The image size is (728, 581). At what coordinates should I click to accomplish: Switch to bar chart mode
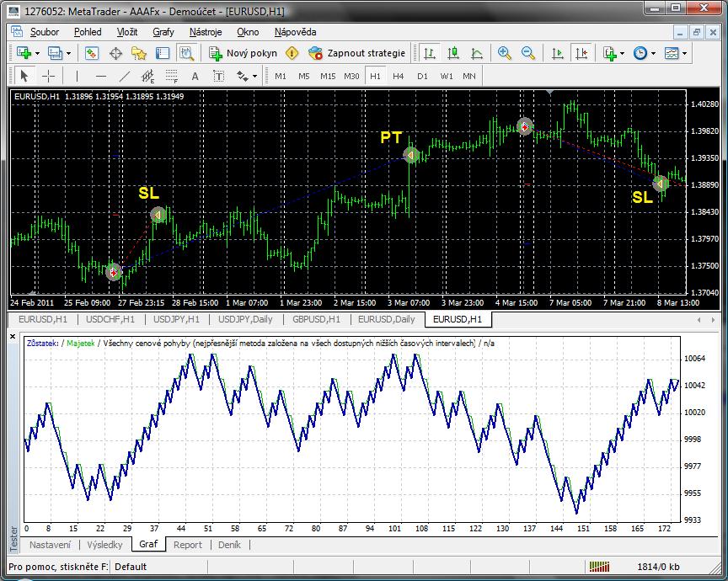pyautogui.click(x=430, y=53)
